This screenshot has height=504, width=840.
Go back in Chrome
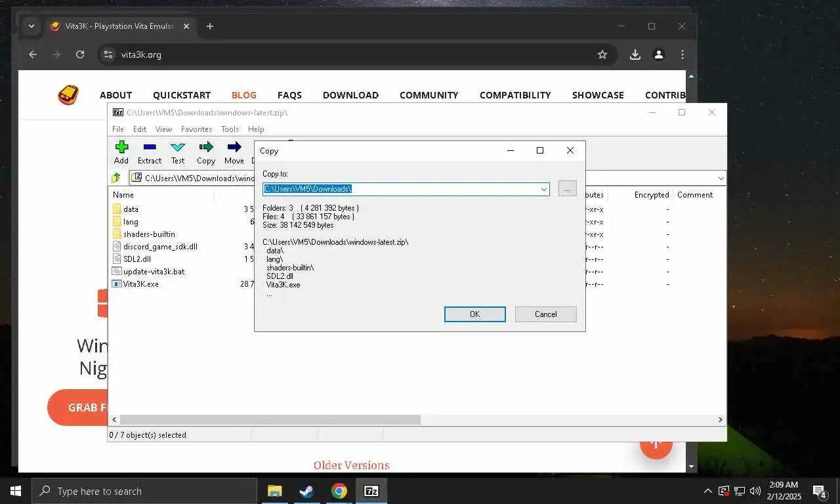(x=33, y=54)
